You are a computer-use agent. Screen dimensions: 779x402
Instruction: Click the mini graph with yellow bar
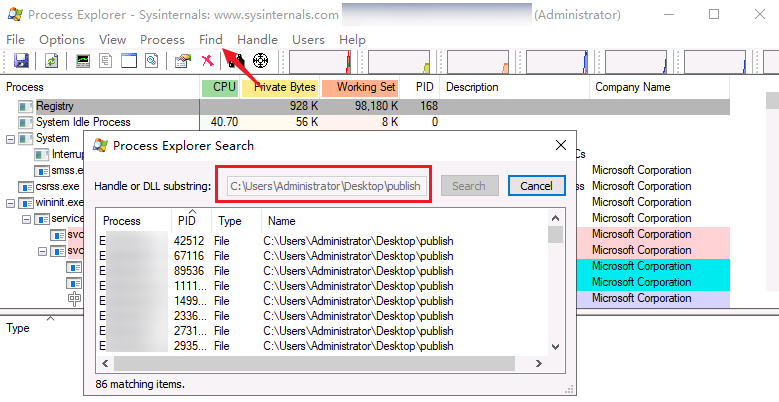[399, 62]
